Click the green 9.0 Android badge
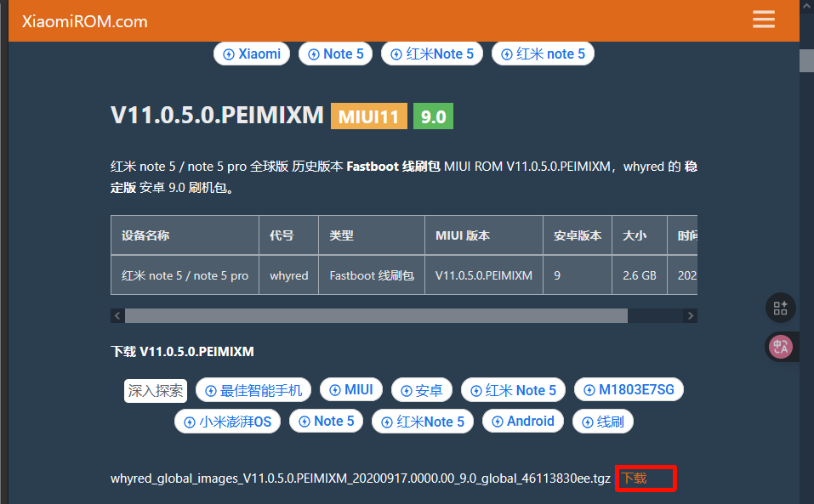This screenshot has height=504, width=814. pyautogui.click(x=433, y=116)
